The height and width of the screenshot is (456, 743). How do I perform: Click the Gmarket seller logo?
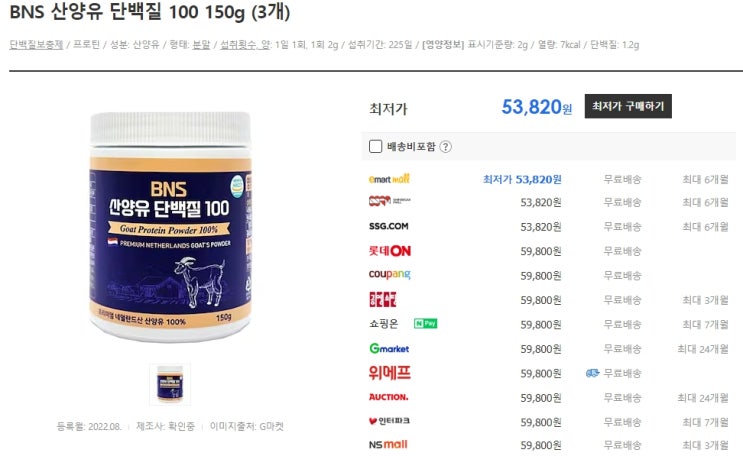coord(389,348)
